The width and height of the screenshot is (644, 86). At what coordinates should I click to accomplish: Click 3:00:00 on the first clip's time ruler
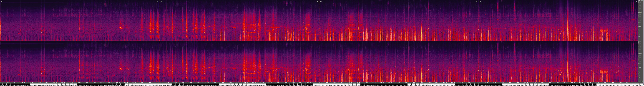[x=142, y=83]
